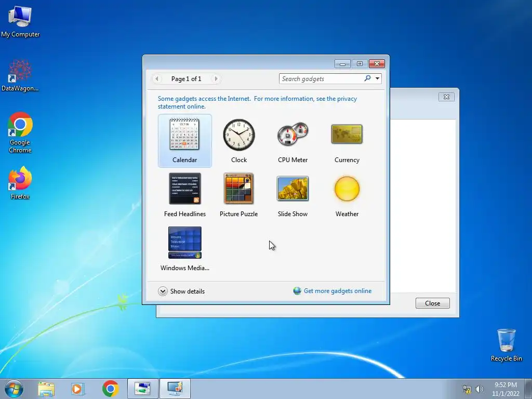Viewport: 532px width, 399px height.
Task: Open My Computer desktop icon
Action: 20,21
